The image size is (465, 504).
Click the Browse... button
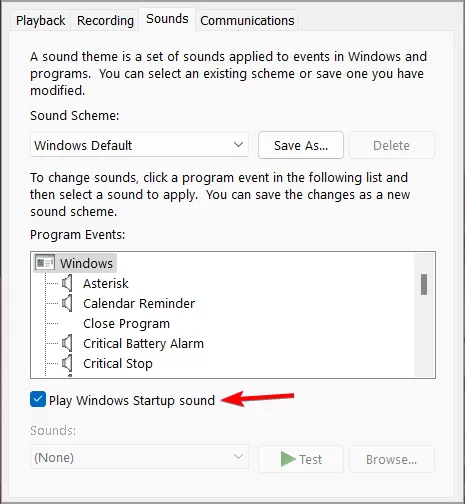click(x=392, y=459)
